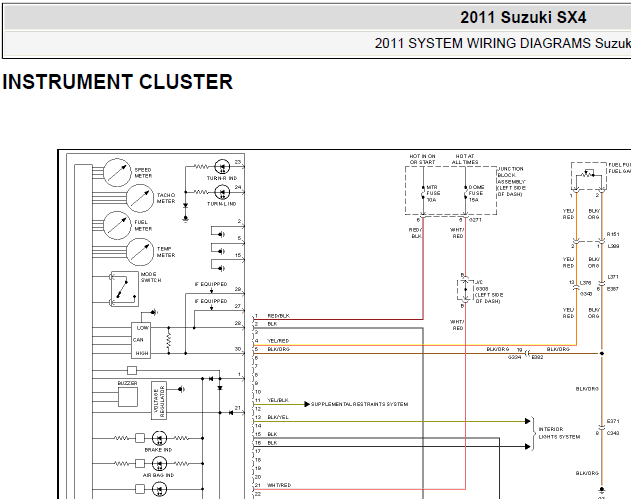Click the WHT/RED label at pin 21
The height and width of the screenshot is (499, 631).
279,485
